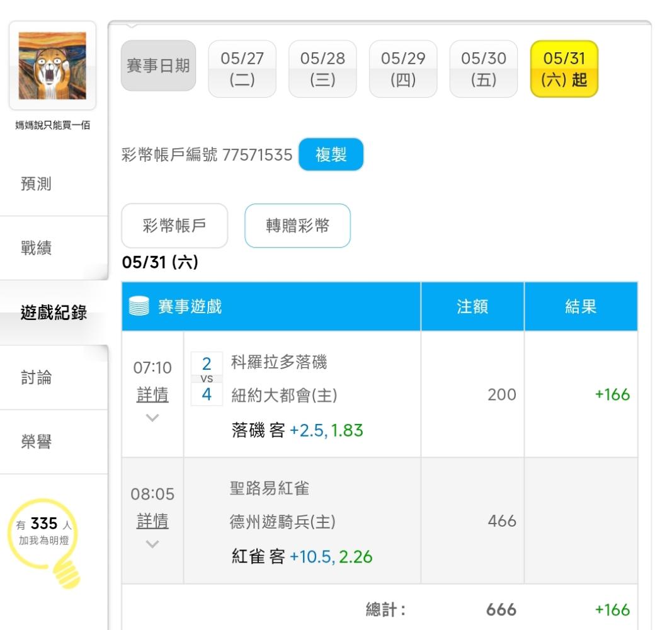Screen dimensions: 672x630
Task: Click the light bulb 明燈 follower icon
Action: tap(44, 542)
